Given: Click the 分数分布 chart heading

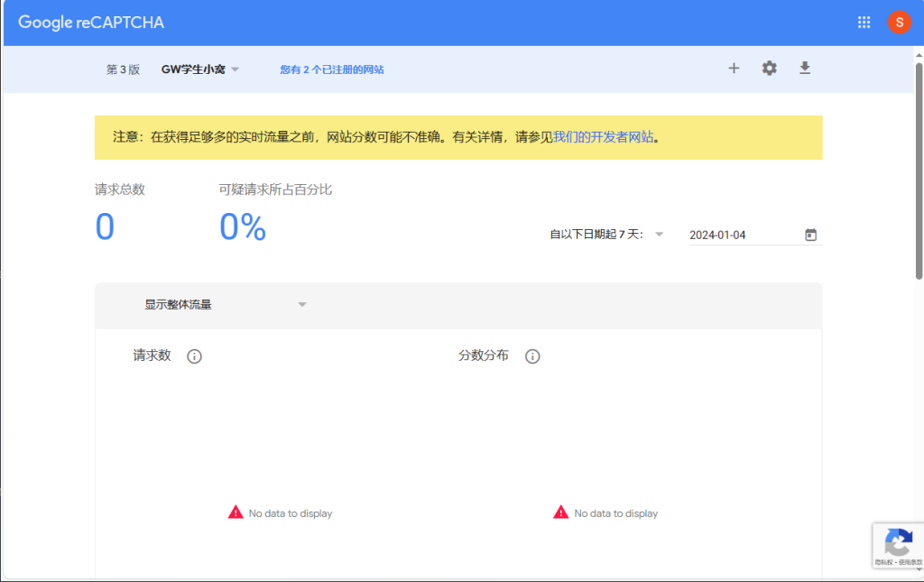Looking at the screenshot, I should 484,356.
